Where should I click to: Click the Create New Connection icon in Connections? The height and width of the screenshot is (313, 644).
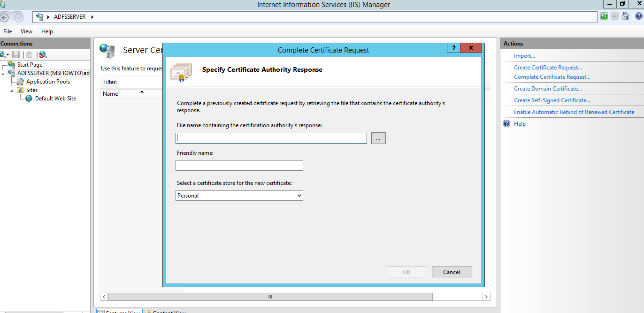2,54
